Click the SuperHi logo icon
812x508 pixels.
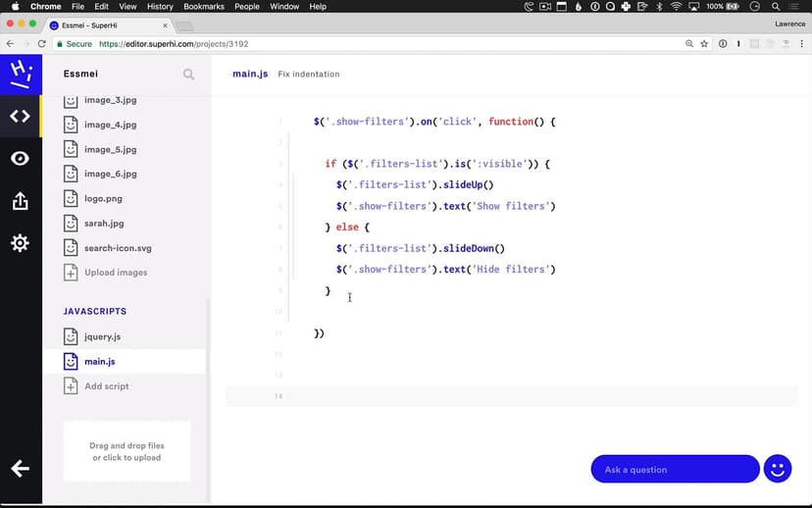20,74
